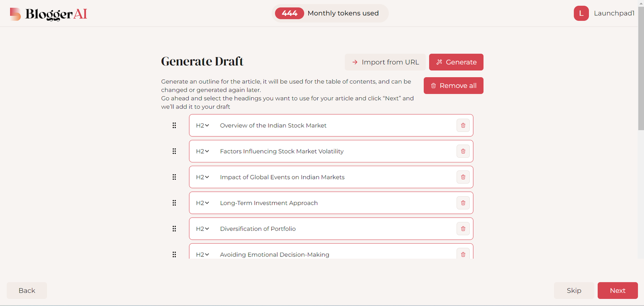Open H2 level dropdown for Avoiding Emotional Decision-Making
Image resolution: width=644 pixels, height=306 pixels.
coord(202,255)
